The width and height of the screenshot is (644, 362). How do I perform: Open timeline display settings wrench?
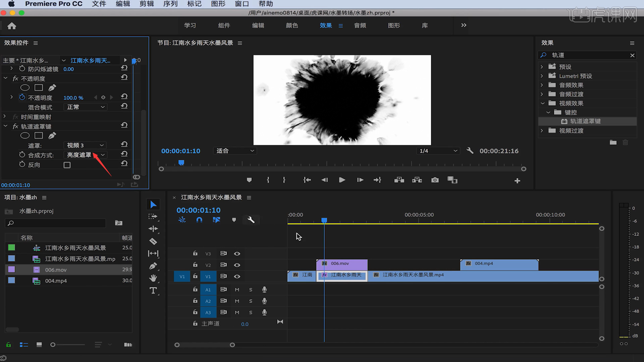click(x=251, y=220)
